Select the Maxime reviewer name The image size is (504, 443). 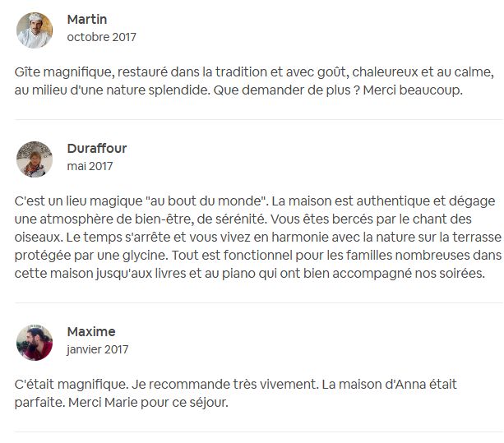pos(90,331)
